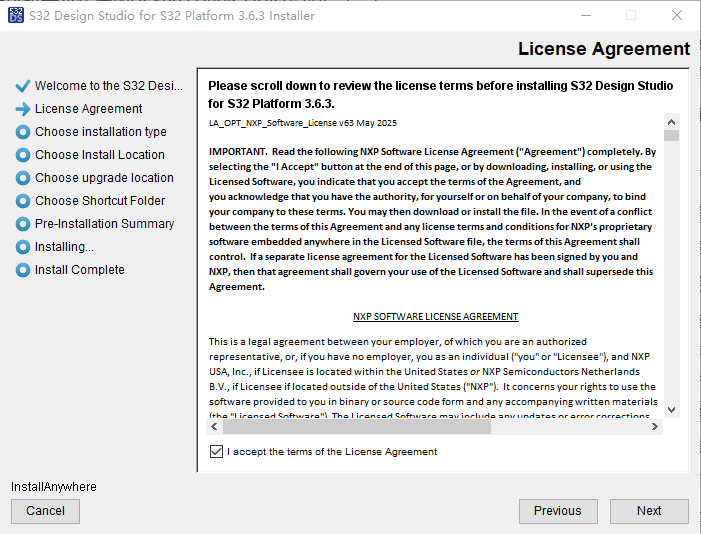Screen dimensions: 701x534
Task: Click the circle icon beside Installing...
Action: [x=22, y=247]
